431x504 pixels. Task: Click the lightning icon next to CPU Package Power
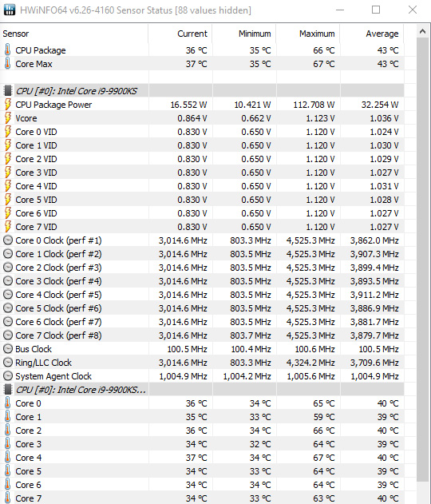coord(8,105)
